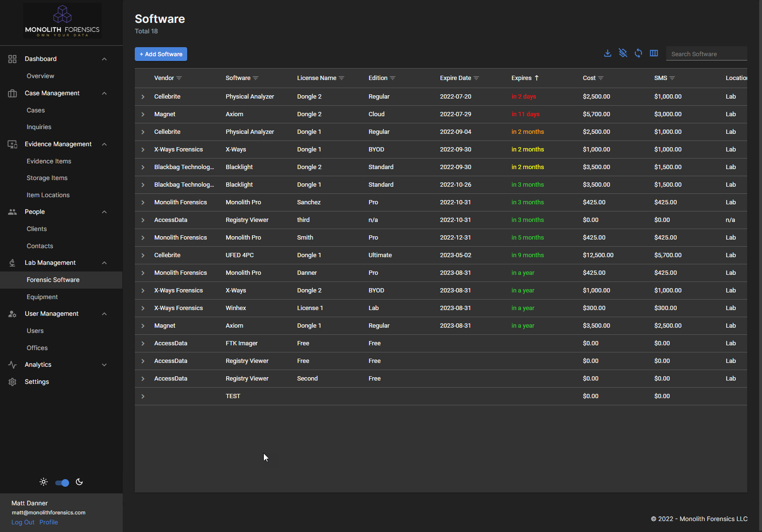
Task: Click the People icon in sidebar
Action: click(12, 211)
